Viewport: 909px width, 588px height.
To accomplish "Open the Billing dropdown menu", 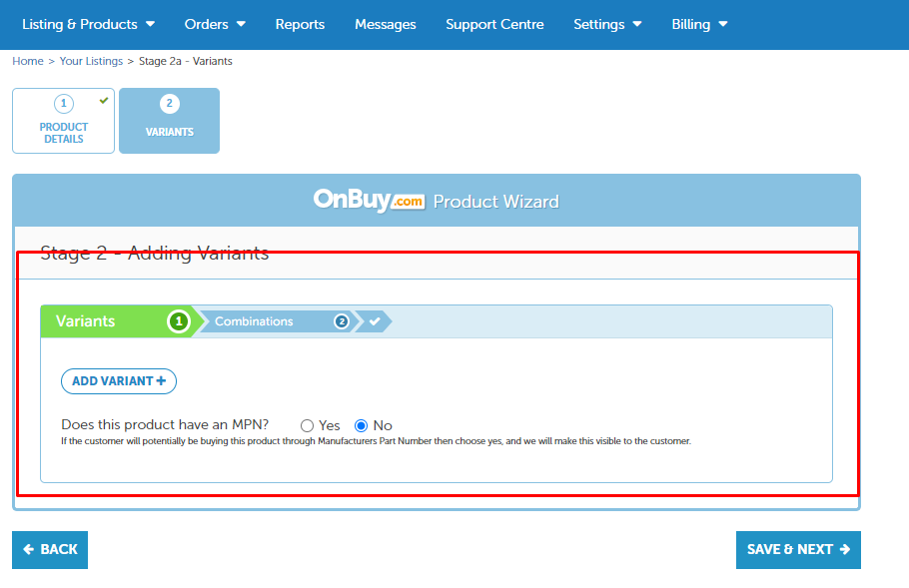I will coord(699,24).
